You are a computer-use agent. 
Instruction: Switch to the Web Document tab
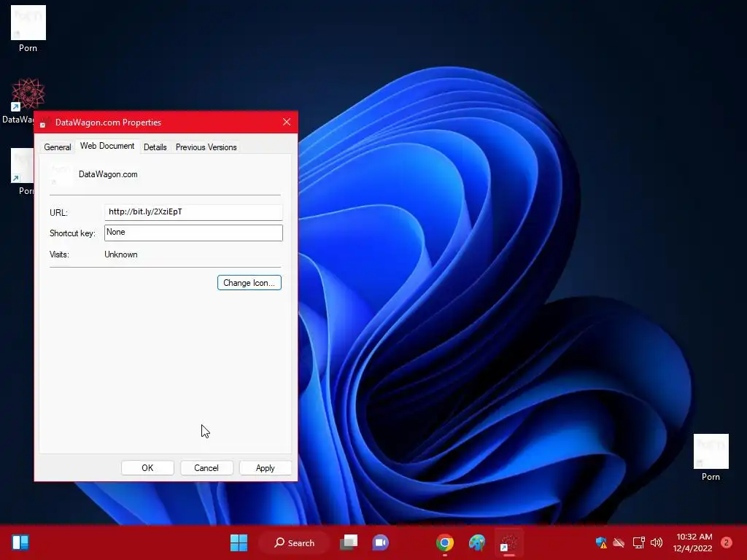click(107, 146)
